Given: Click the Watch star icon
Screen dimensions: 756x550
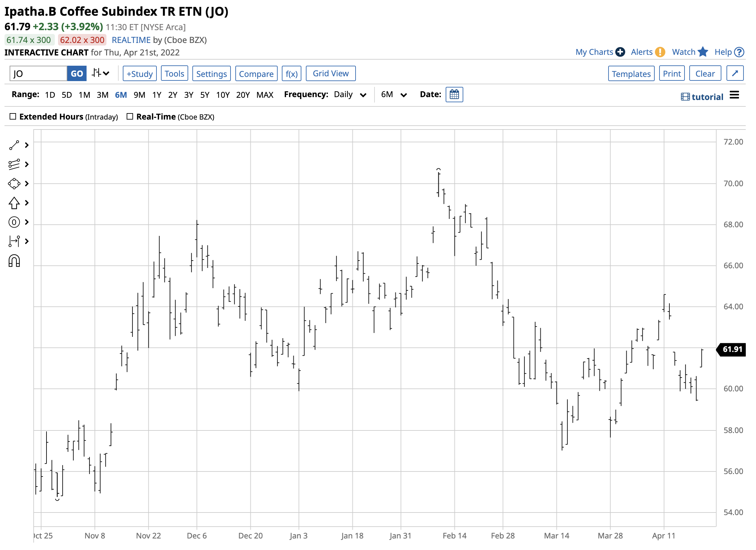Looking at the screenshot, I should (x=703, y=52).
